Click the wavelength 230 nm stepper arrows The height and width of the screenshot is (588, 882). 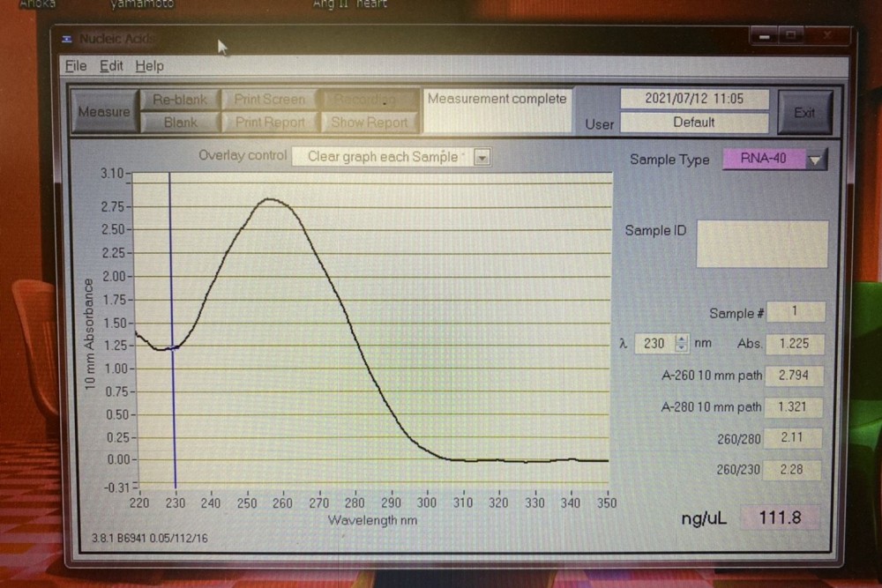(681, 344)
